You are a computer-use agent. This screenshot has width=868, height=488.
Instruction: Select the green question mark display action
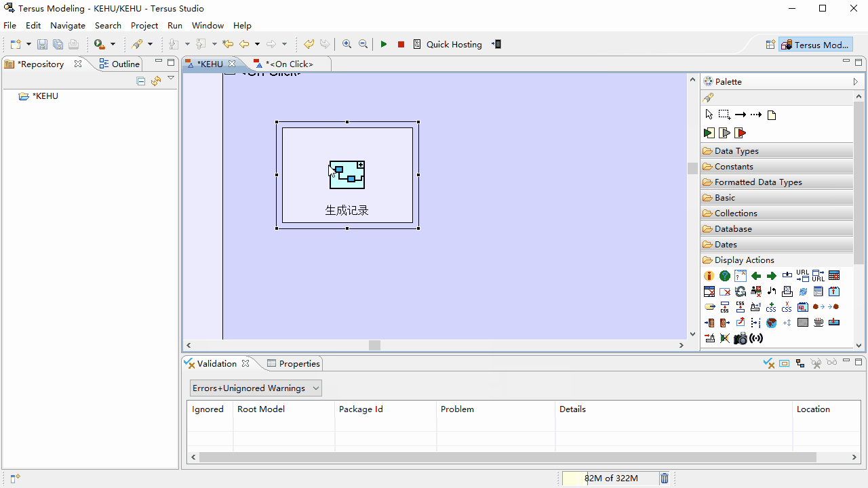[724, 276]
